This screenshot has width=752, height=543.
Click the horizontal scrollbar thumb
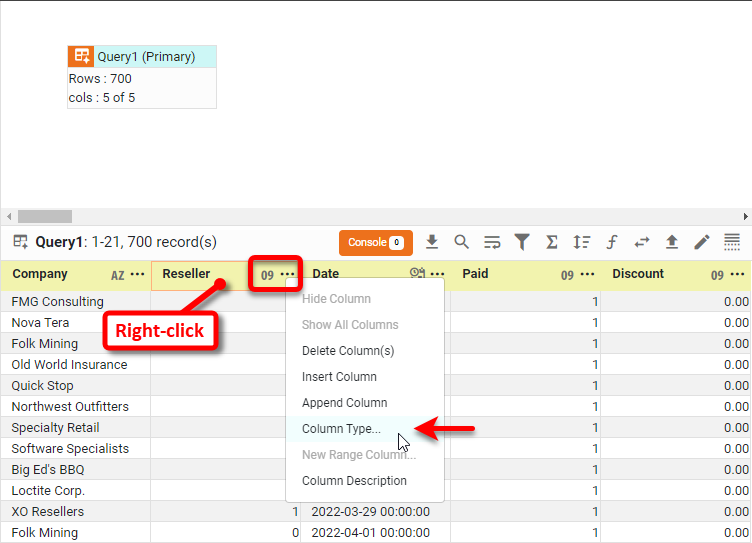[45, 216]
